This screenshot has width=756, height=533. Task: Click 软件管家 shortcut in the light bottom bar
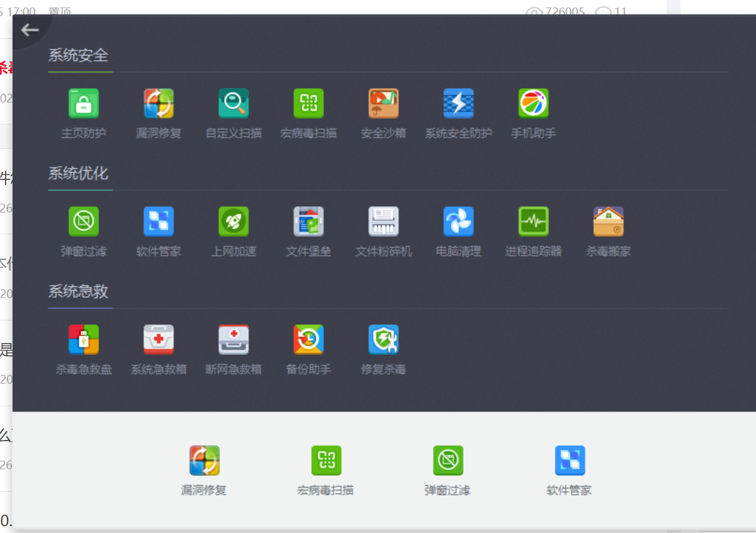click(x=570, y=461)
